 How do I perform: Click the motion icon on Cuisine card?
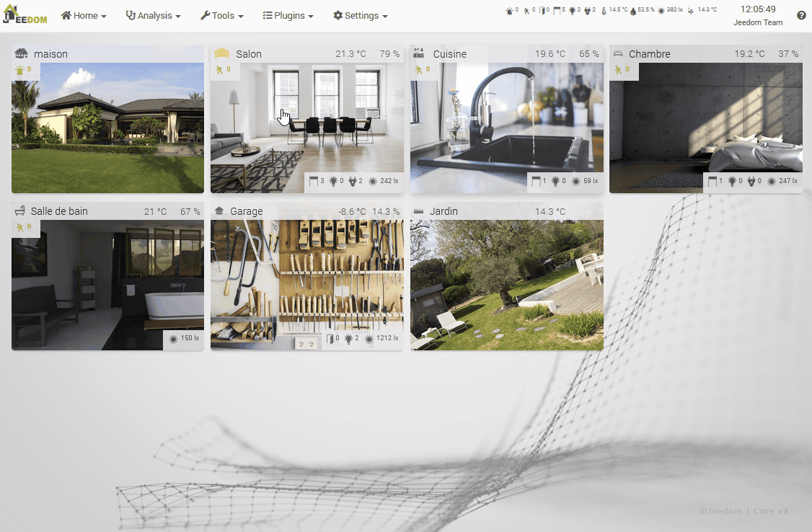418,70
